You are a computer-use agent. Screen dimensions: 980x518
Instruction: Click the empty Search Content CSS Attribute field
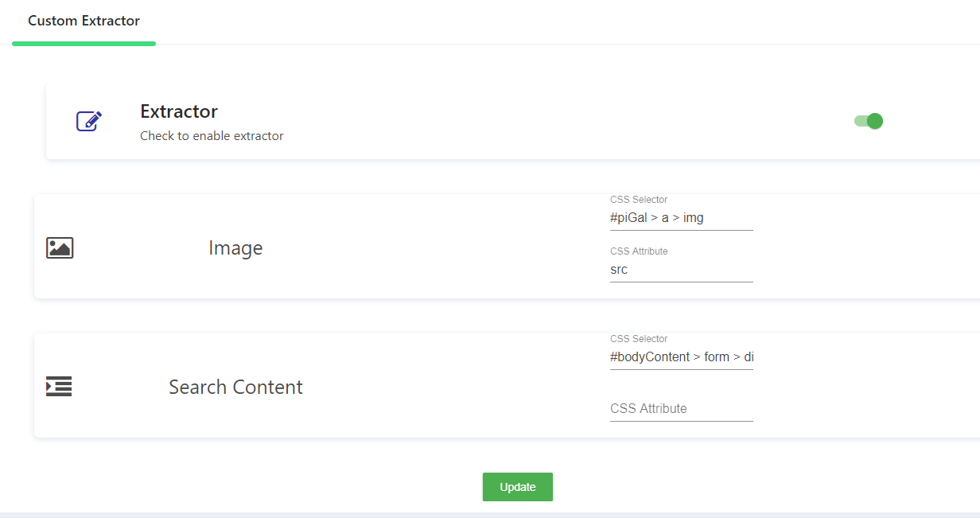coord(681,408)
